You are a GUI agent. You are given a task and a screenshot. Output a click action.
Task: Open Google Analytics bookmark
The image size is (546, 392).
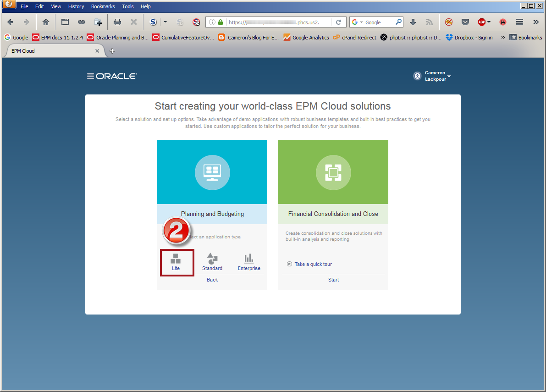[306, 37]
